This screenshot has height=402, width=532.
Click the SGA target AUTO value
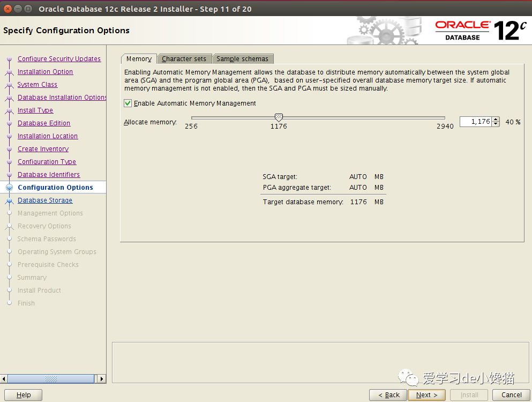pyautogui.click(x=358, y=177)
